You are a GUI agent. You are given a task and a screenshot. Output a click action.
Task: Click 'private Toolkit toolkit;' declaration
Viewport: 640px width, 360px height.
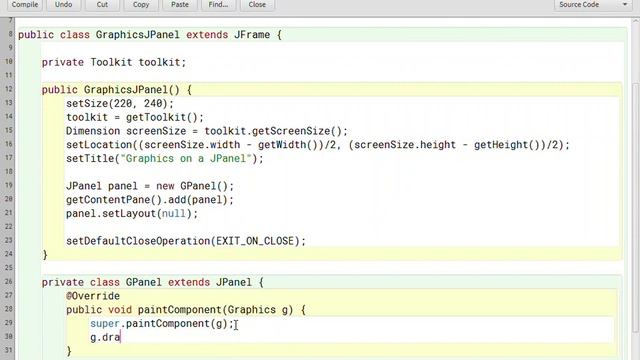(114, 62)
